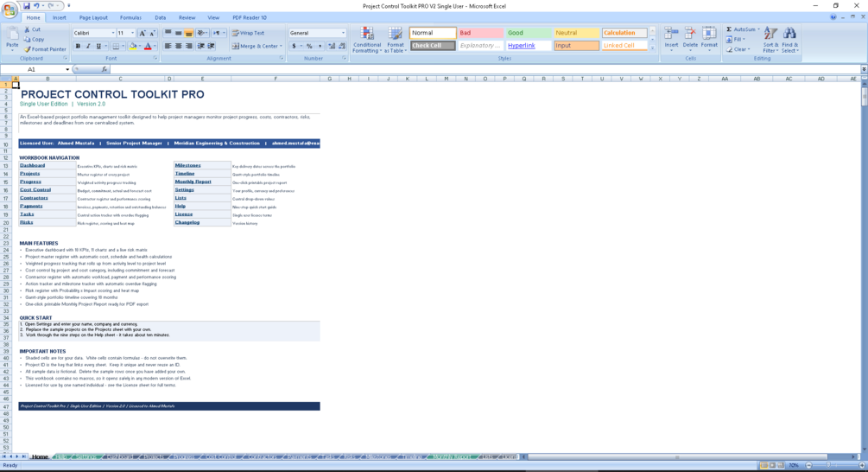The width and height of the screenshot is (868, 472).
Task: Cut the selection with scissors icon
Action: (x=32, y=29)
